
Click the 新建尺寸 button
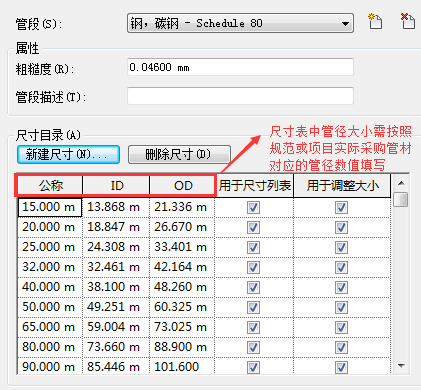68,154
